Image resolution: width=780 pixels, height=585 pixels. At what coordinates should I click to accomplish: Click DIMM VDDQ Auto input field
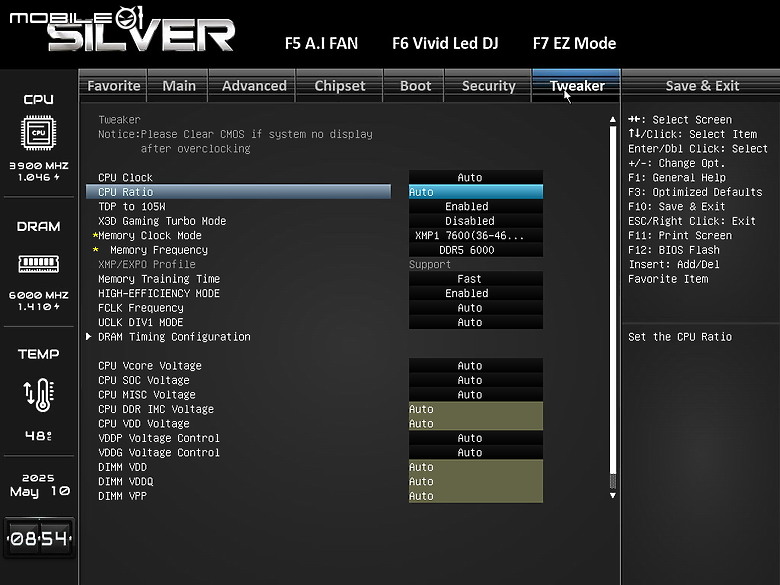click(x=476, y=482)
